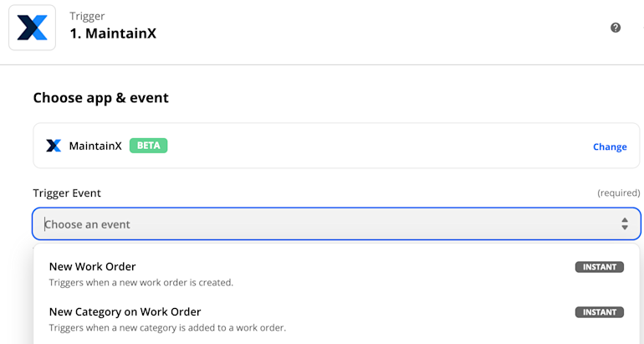Image resolution: width=644 pixels, height=344 pixels.
Task: Click the MaintainX app name text
Action: pos(95,146)
